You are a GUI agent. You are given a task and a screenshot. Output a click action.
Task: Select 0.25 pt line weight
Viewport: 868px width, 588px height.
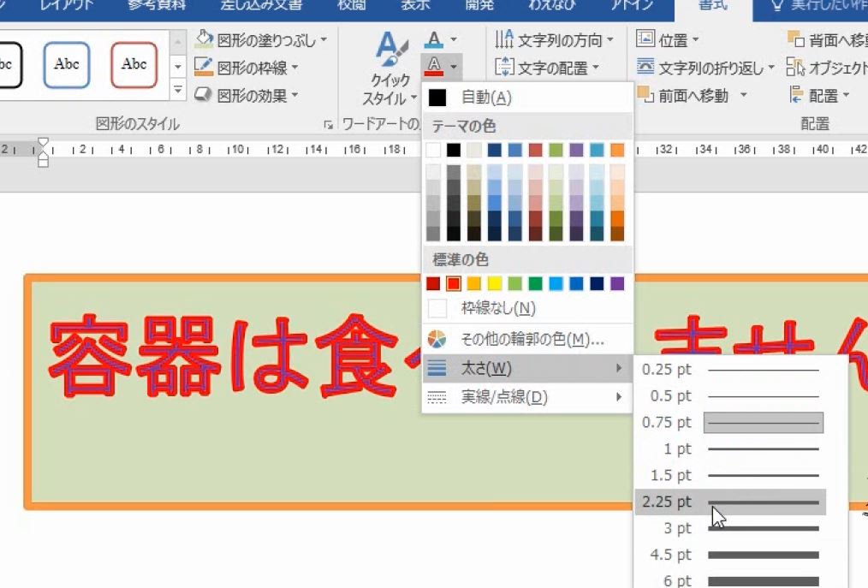(731, 369)
